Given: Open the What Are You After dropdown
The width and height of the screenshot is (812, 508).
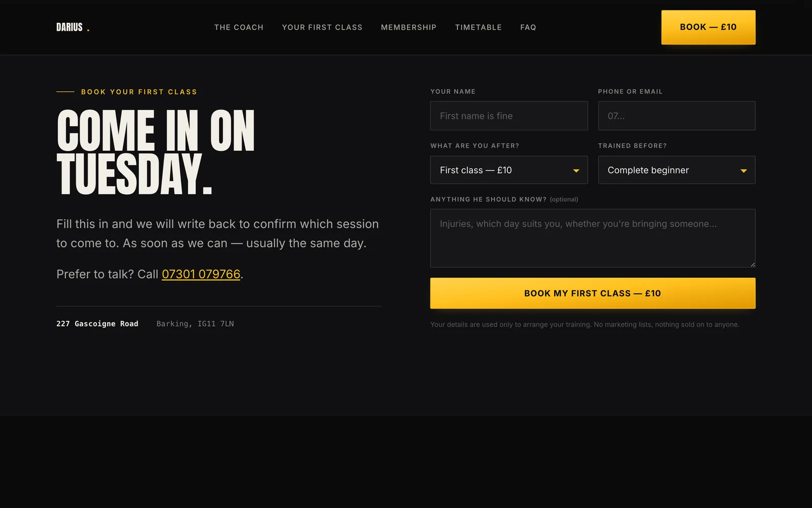Looking at the screenshot, I should 509,170.
